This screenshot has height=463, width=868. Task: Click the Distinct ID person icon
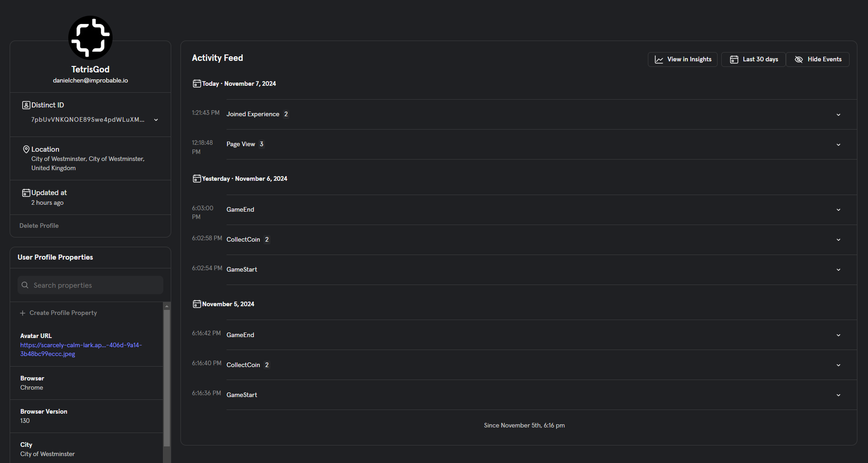[26, 105]
